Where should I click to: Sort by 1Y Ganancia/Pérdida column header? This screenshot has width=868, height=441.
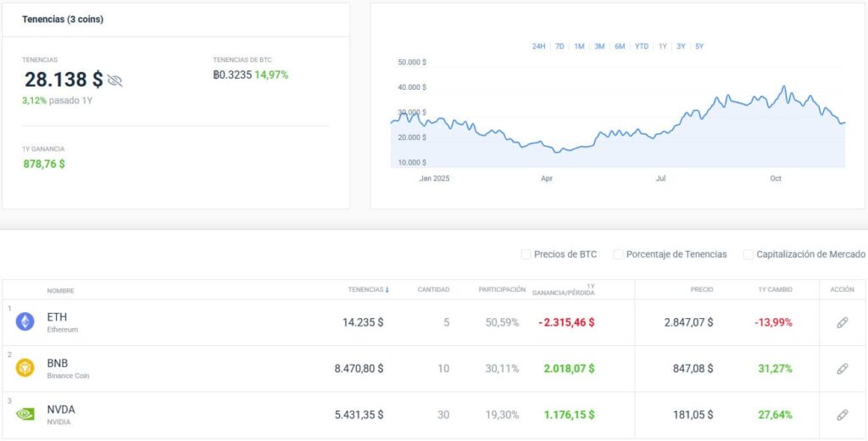[x=563, y=290]
